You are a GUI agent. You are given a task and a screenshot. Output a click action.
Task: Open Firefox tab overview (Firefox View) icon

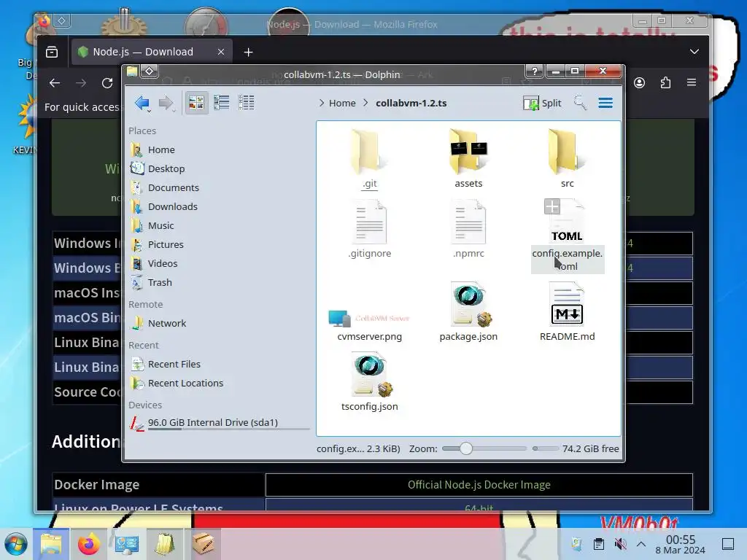(x=52, y=52)
